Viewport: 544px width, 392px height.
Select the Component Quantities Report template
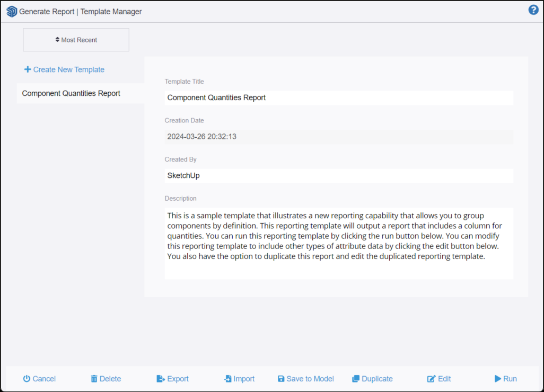point(71,93)
